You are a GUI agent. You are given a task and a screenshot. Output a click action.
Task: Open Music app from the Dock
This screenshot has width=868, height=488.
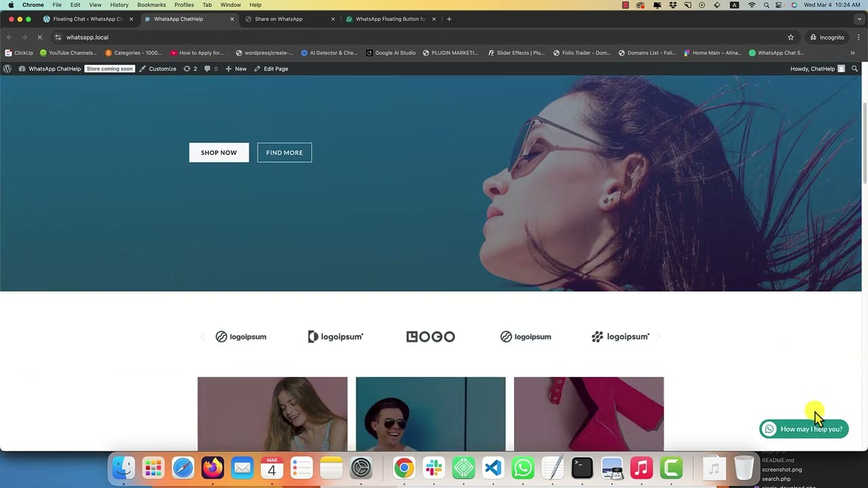coord(642,468)
